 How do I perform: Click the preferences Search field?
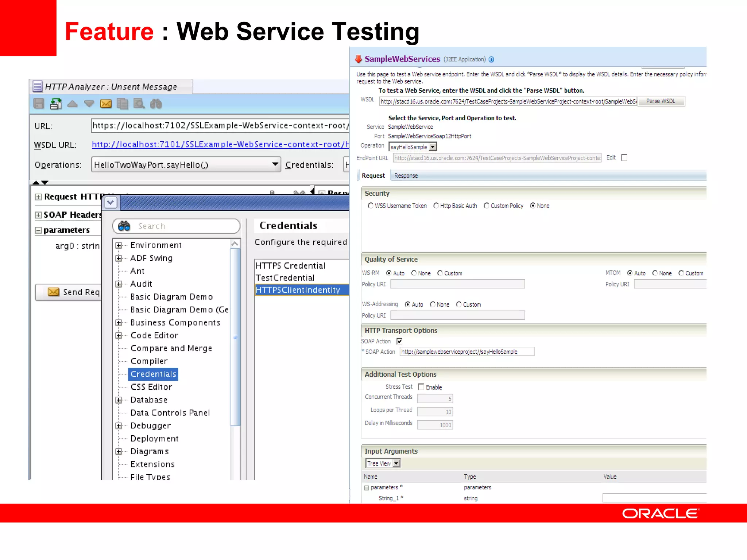176,226
